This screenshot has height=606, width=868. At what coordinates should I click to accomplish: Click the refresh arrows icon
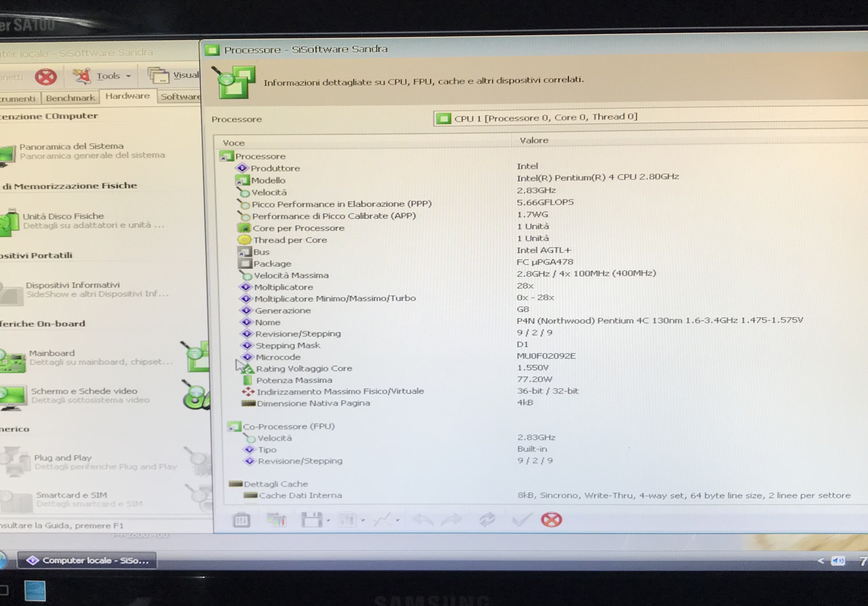pos(487,520)
